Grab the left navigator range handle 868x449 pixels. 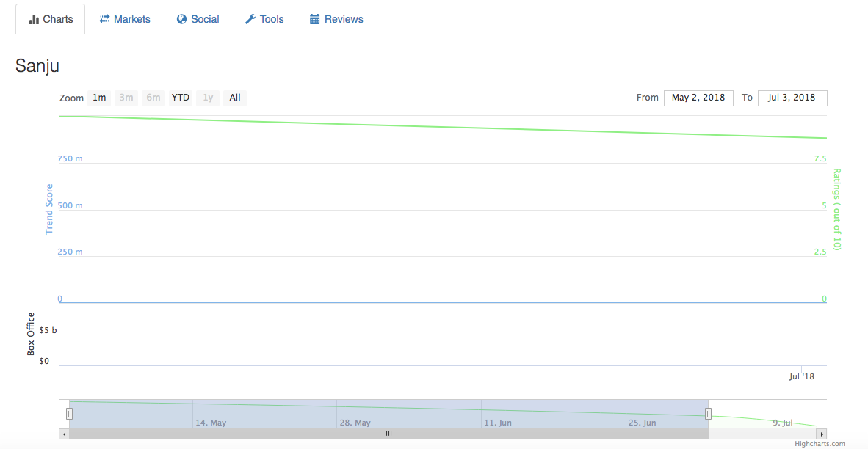[70, 414]
